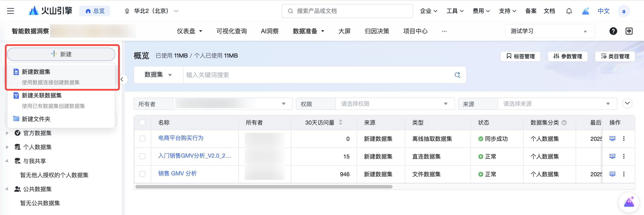Open the hamburger navigation menu
Viewport: 644px width, 215px height.
11,11
